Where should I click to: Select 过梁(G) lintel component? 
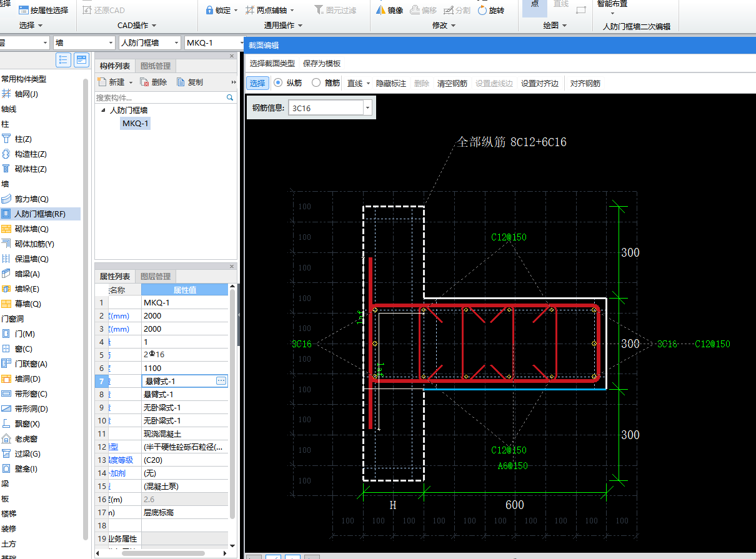click(21, 453)
